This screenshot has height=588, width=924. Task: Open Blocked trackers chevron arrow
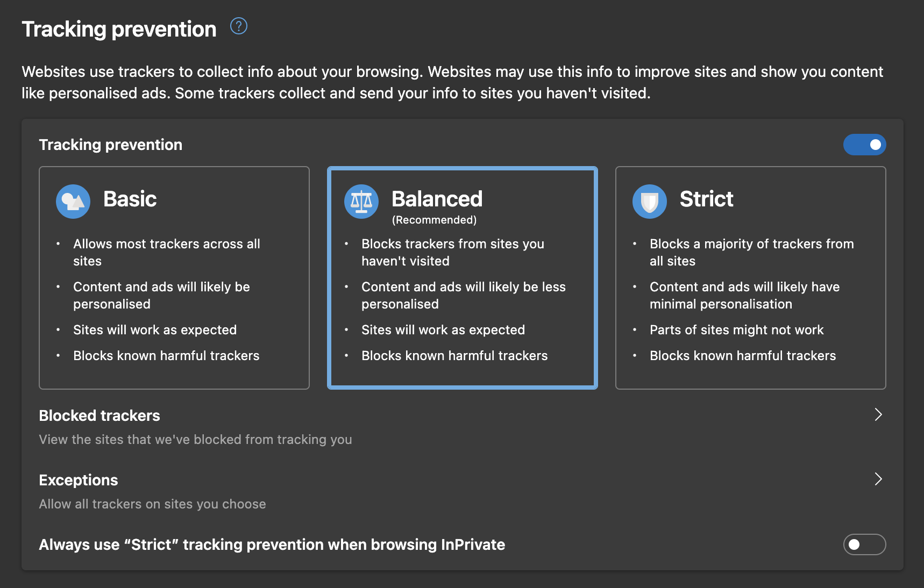878,414
